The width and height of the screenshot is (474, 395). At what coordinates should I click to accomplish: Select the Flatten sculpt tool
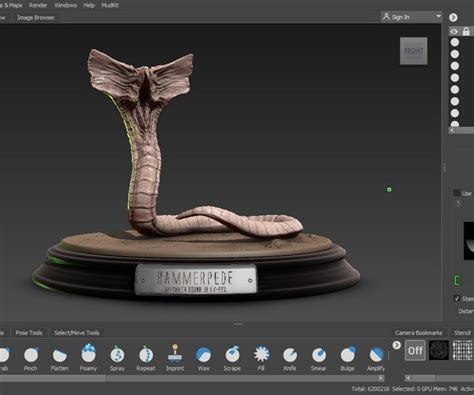[x=60, y=358]
